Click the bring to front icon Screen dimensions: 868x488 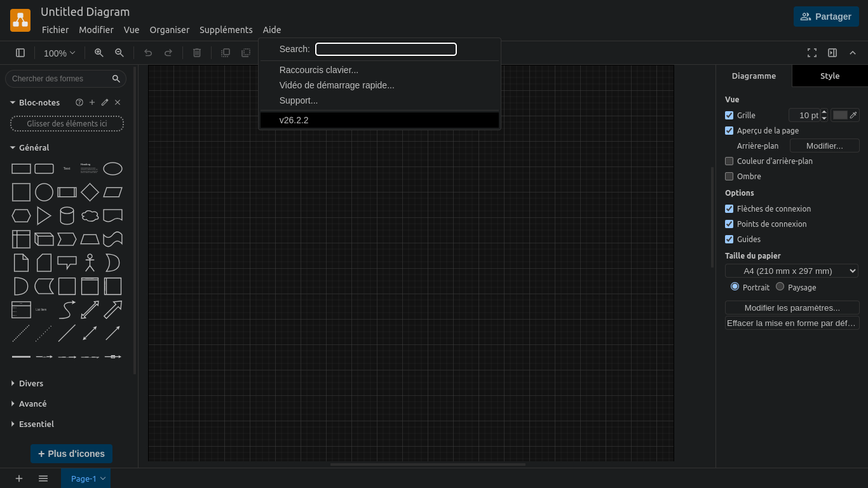pyautogui.click(x=226, y=53)
